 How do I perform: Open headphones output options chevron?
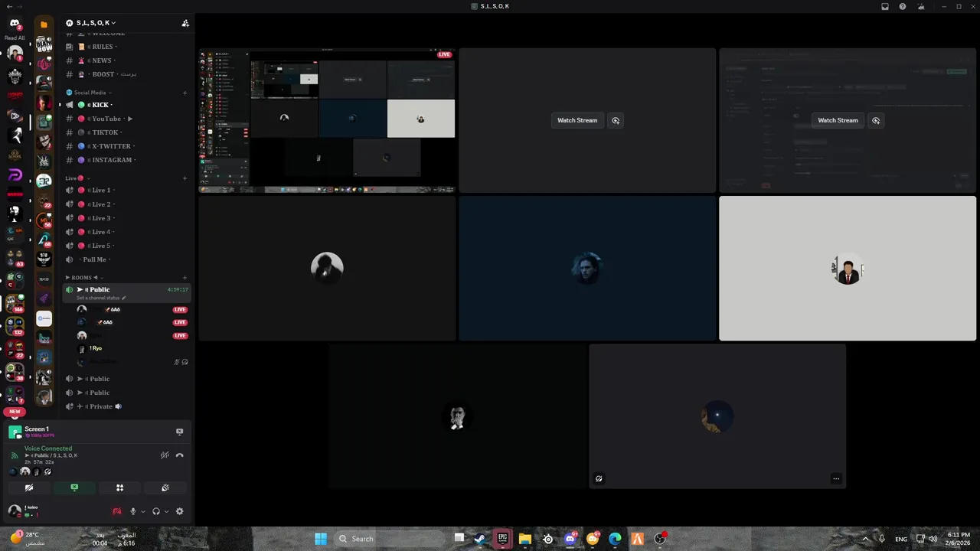click(166, 511)
